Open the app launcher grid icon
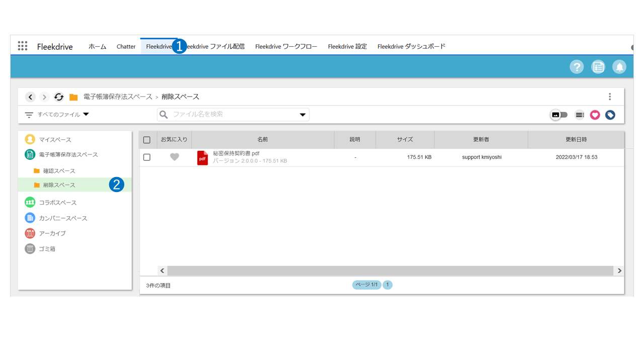Screen dimensions: 644x362 [x=23, y=46]
